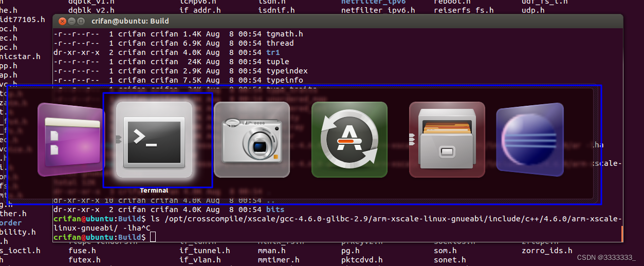Open the Update Manager switcher icon

349,139
